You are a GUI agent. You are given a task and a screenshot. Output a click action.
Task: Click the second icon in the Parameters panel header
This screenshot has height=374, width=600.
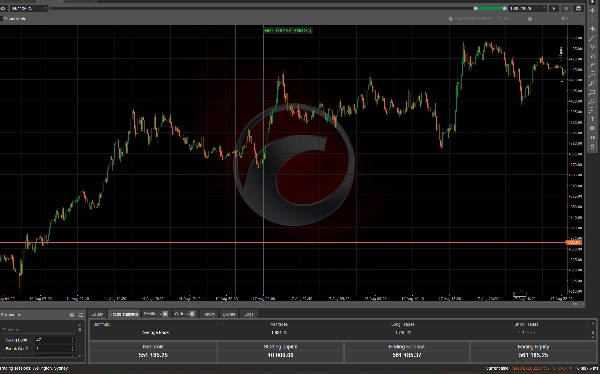tap(81, 315)
